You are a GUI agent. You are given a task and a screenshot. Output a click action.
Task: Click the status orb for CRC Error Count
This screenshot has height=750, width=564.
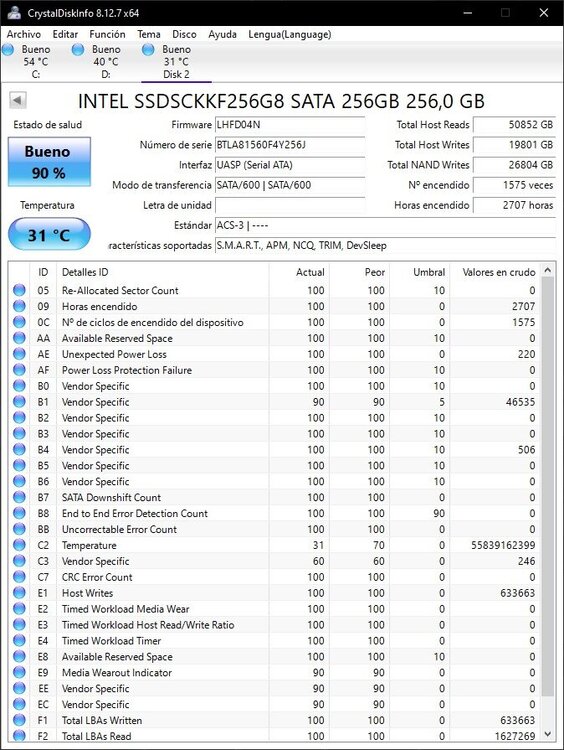[x=19, y=577]
